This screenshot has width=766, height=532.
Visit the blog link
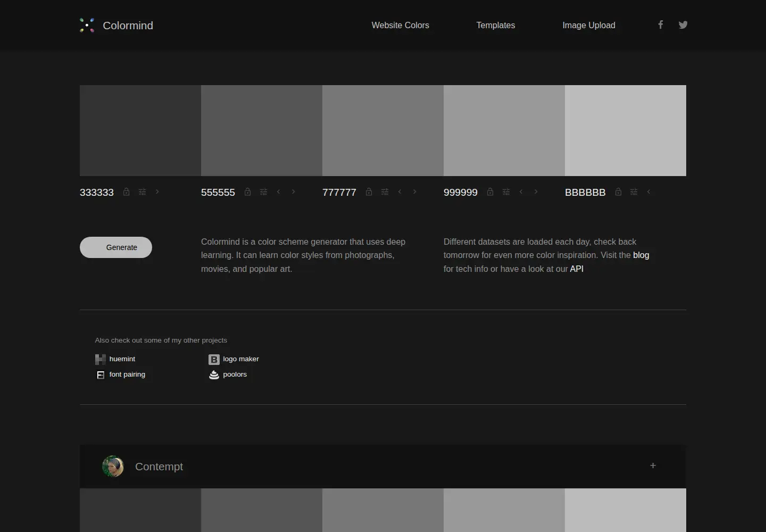[641, 255]
